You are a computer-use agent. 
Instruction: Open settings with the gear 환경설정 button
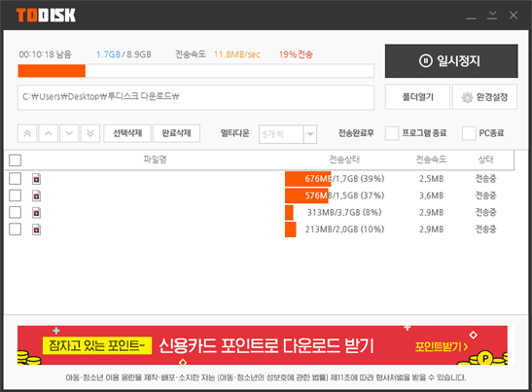point(485,97)
